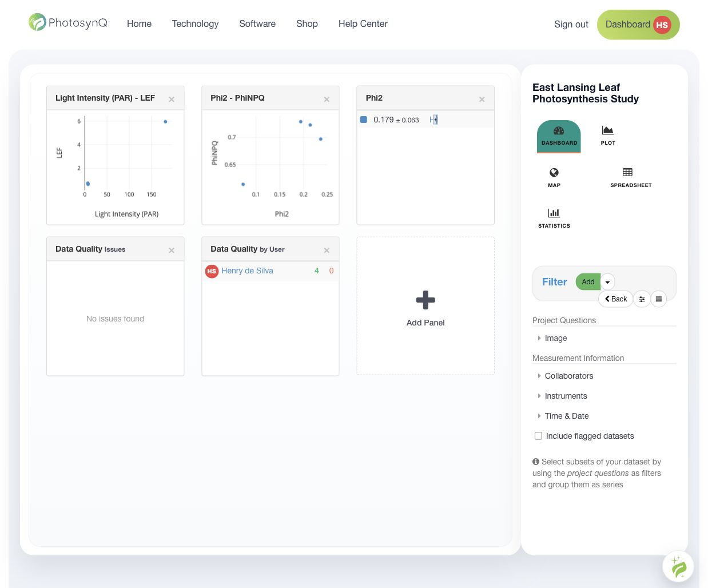This screenshot has width=708, height=588.
Task: Click the Filter heading
Action: click(555, 282)
